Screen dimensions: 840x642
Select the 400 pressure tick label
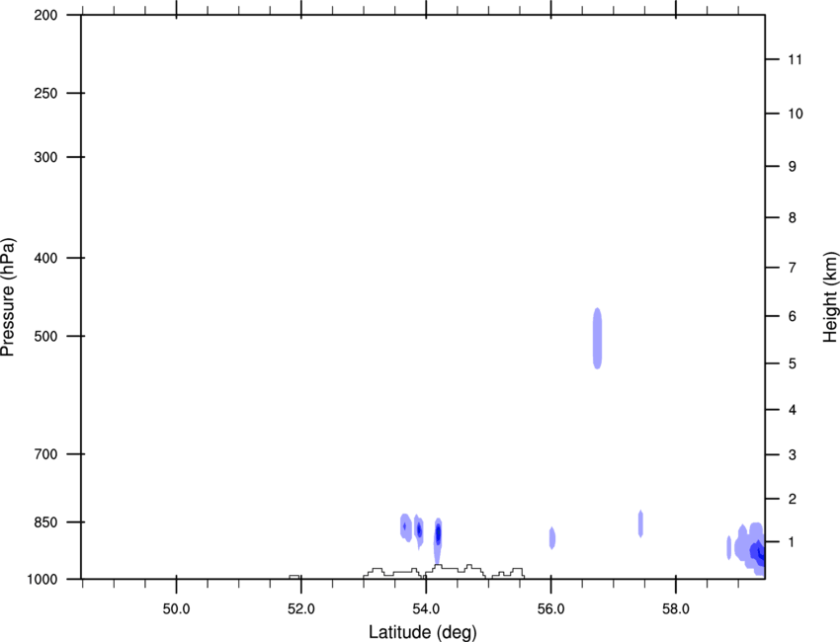(x=45, y=258)
